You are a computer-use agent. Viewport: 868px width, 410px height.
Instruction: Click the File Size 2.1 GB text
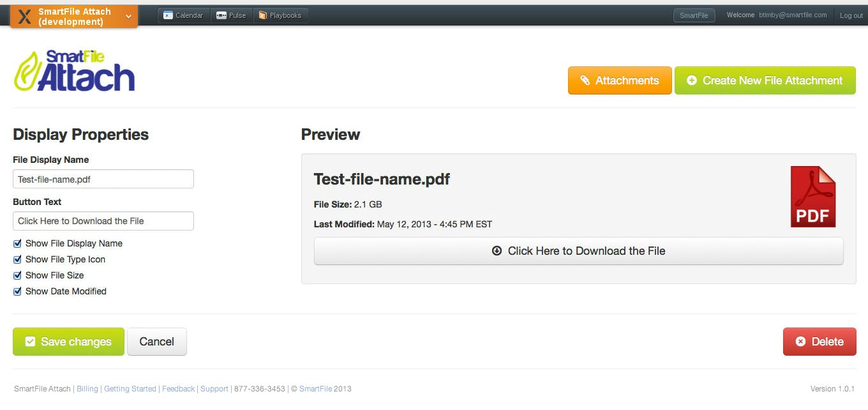tap(348, 204)
